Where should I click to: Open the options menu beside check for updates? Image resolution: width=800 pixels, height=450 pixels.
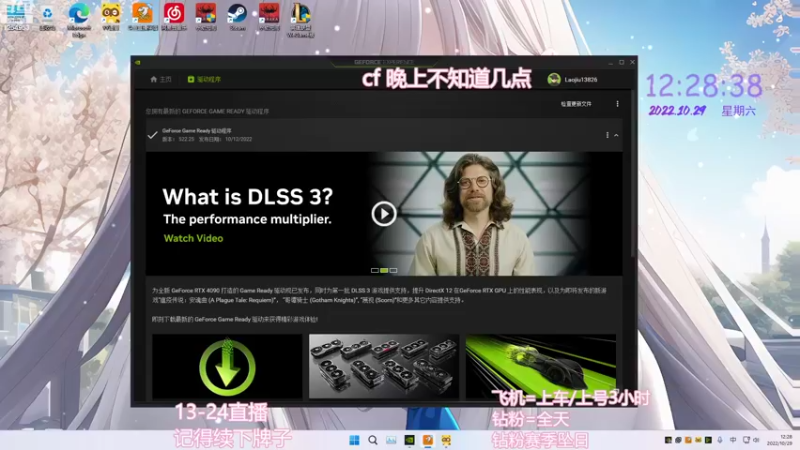click(617, 104)
